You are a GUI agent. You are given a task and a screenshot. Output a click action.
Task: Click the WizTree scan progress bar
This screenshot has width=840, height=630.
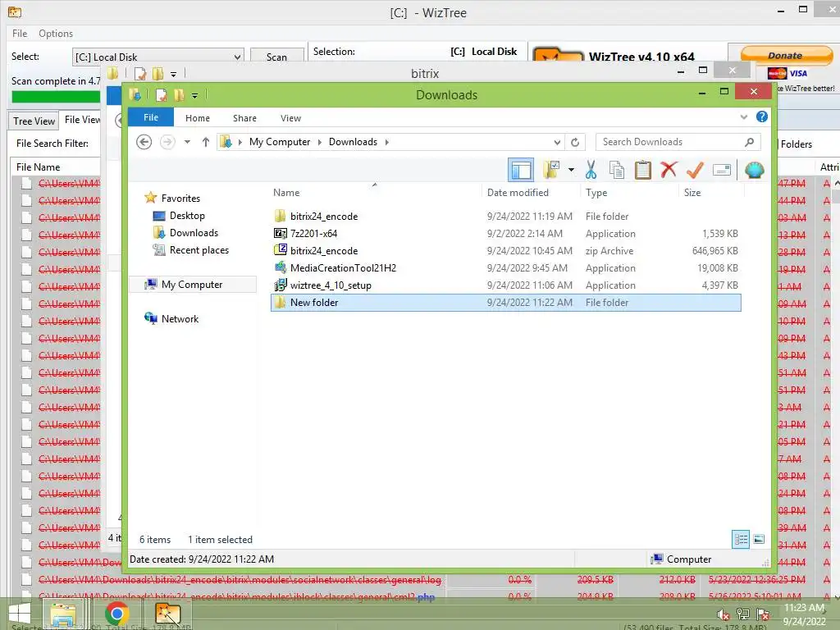[56, 97]
